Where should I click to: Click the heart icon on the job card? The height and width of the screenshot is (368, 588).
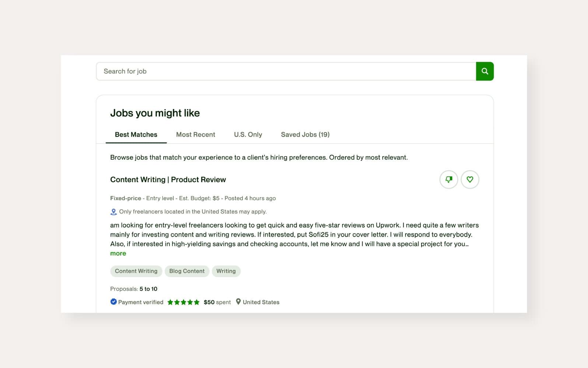point(470,180)
